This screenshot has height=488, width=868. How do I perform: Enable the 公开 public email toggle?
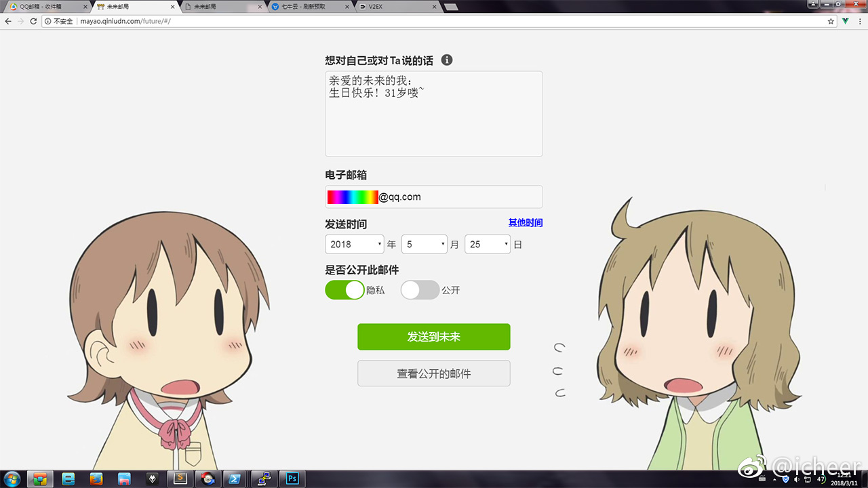(x=419, y=289)
